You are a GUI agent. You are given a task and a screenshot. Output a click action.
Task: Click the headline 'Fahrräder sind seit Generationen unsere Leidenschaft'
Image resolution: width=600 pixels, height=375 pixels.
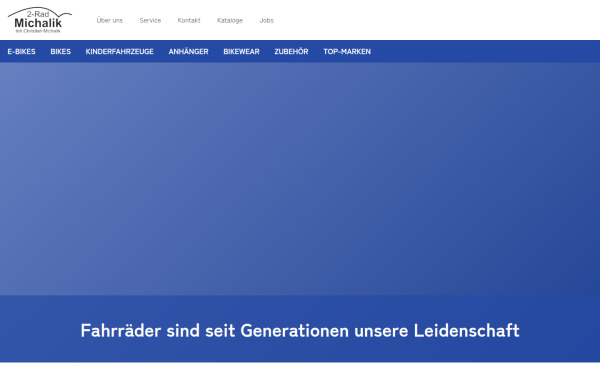coord(300,331)
